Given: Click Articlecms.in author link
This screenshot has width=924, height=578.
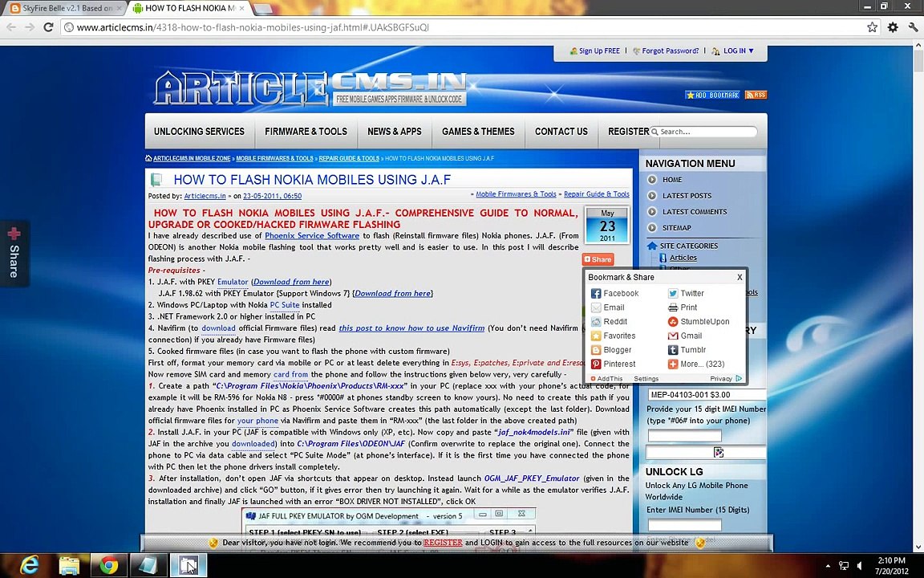Looking at the screenshot, I should [205, 196].
